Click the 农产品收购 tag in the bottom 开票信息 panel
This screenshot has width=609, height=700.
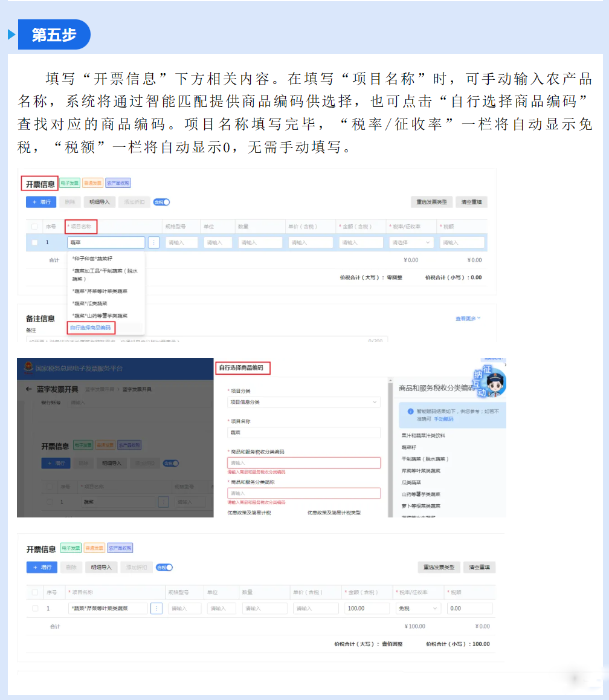[x=120, y=548]
